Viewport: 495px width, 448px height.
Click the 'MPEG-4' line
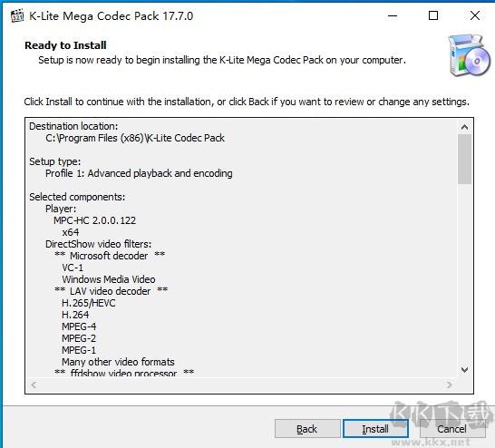(x=79, y=326)
